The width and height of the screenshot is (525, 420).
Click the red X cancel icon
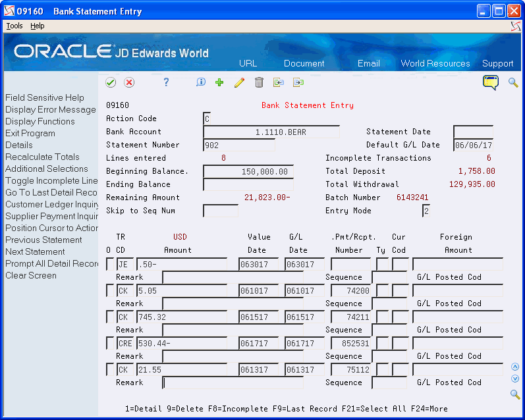[x=129, y=82]
